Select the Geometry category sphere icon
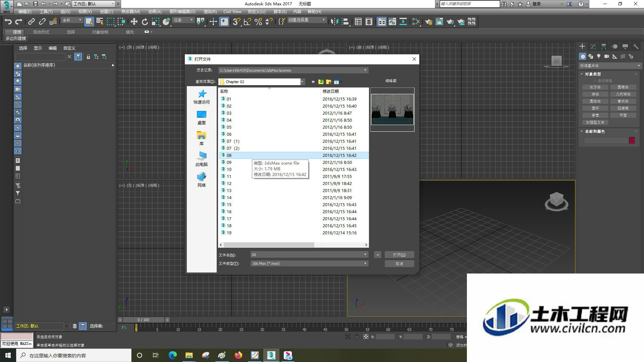This screenshot has height=362, width=644. (x=583, y=56)
